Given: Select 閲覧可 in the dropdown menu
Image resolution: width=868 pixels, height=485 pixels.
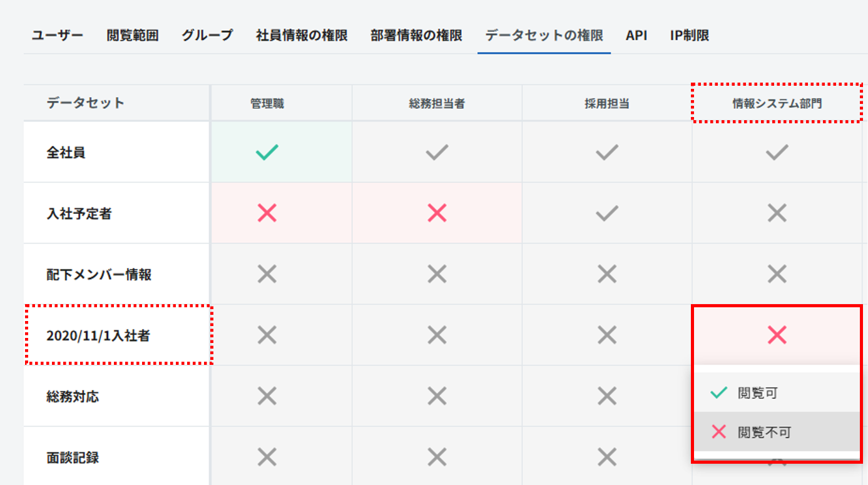Looking at the screenshot, I should pyautogui.click(x=757, y=393).
